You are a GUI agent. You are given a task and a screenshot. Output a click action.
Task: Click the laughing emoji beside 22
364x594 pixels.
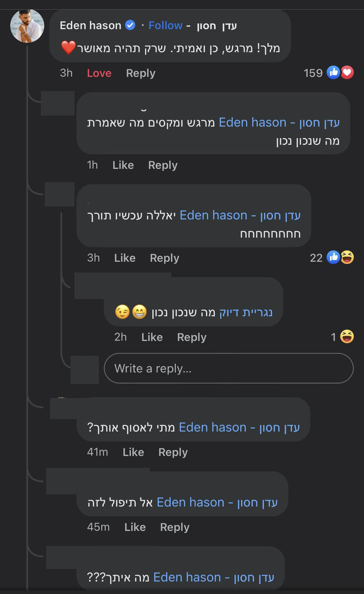pos(347,257)
